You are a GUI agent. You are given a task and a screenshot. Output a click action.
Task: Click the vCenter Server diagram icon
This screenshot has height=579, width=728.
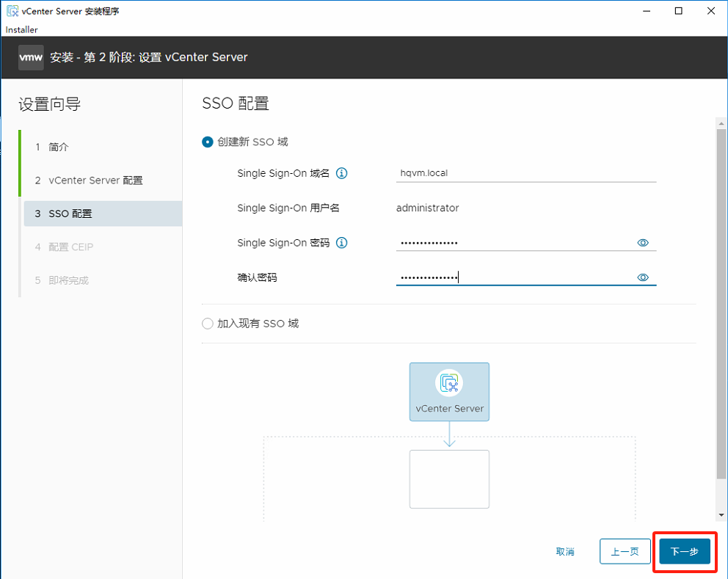(x=449, y=383)
